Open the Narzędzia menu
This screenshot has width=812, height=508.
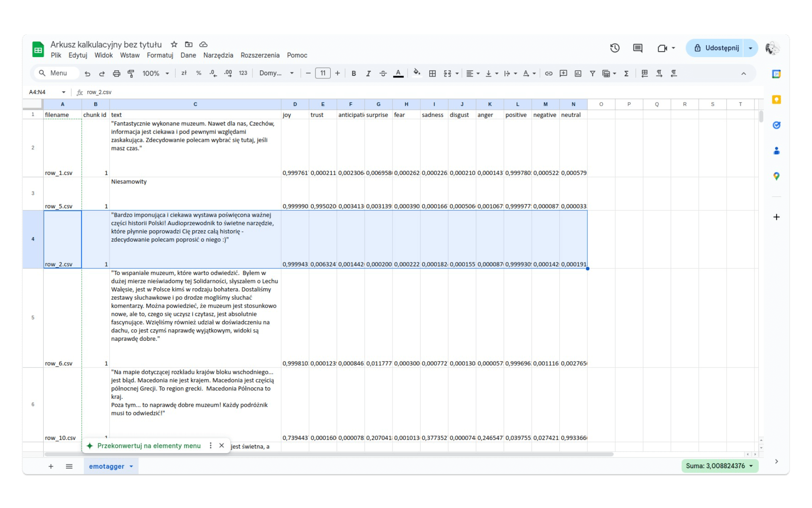pos(218,55)
